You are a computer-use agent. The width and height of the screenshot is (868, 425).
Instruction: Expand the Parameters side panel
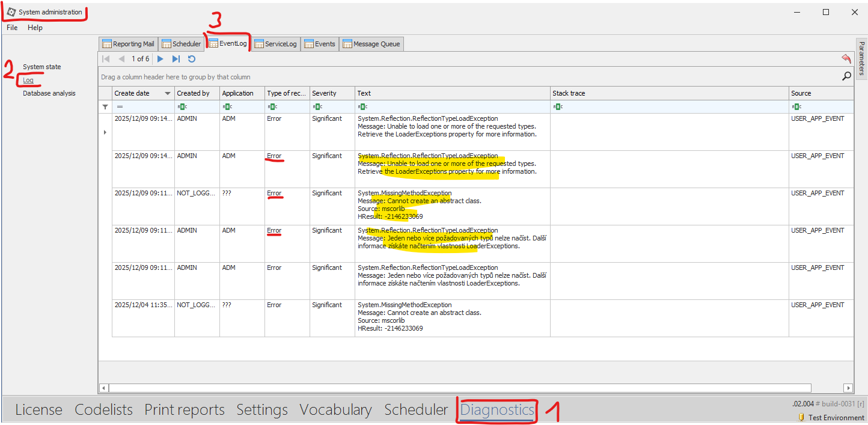point(861,58)
